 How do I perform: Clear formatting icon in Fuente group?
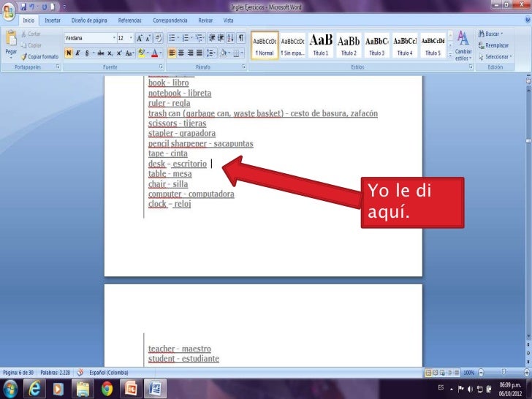click(x=158, y=38)
